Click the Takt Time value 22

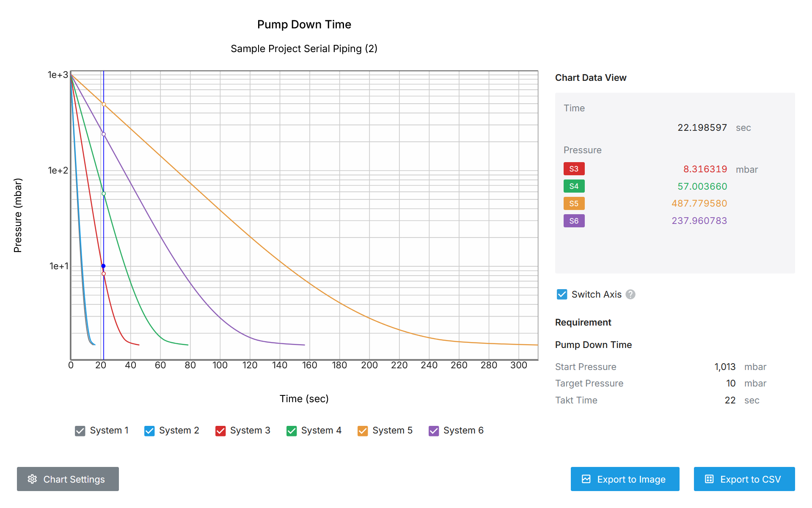[730, 400]
